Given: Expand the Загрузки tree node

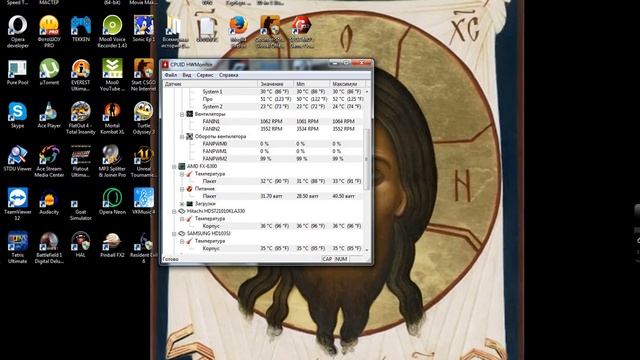Looking at the screenshot, I should (182, 204).
